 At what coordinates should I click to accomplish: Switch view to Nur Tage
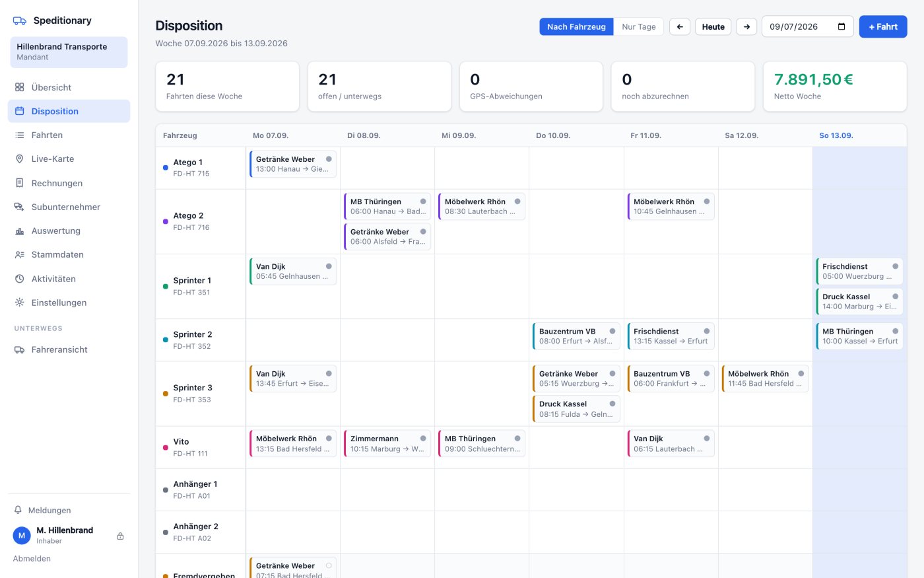(639, 26)
